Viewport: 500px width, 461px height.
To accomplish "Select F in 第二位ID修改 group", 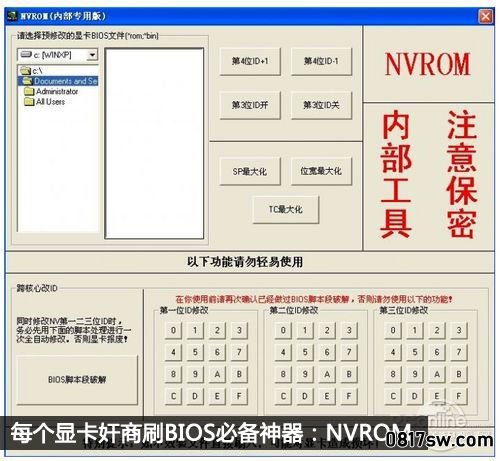I will pyautogui.click(x=349, y=396).
